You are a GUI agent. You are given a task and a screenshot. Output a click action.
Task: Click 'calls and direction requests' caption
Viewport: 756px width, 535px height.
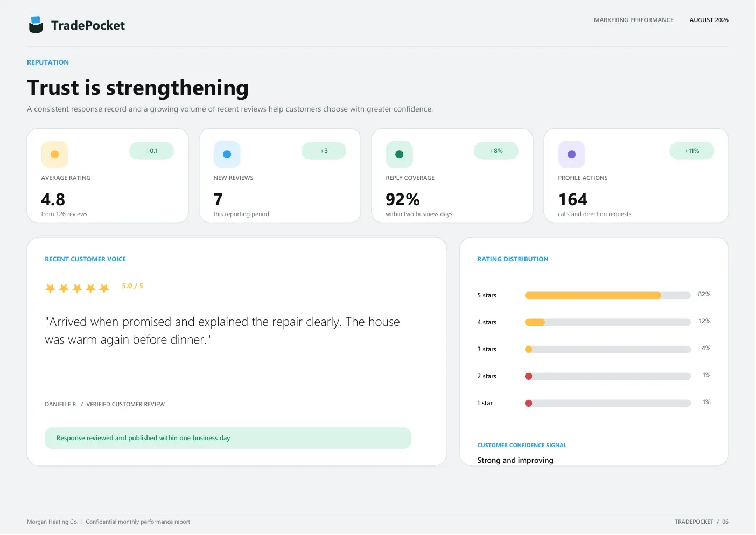[594, 214]
